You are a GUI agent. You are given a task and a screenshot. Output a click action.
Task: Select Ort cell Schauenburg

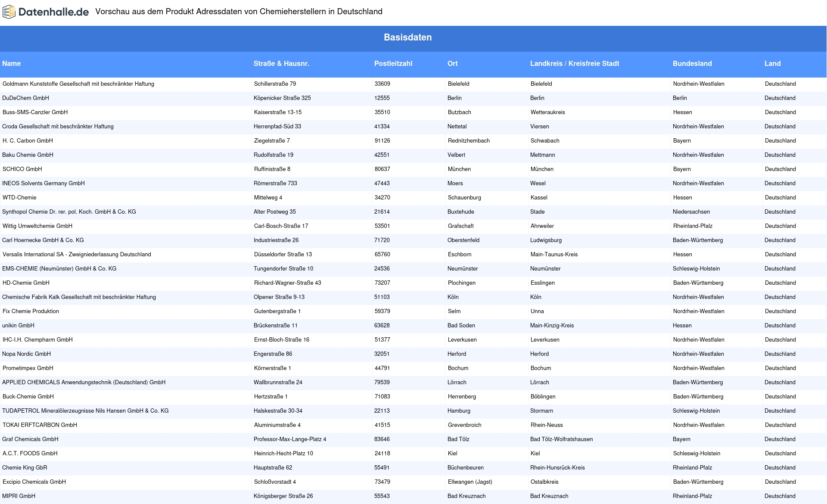click(x=464, y=198)
